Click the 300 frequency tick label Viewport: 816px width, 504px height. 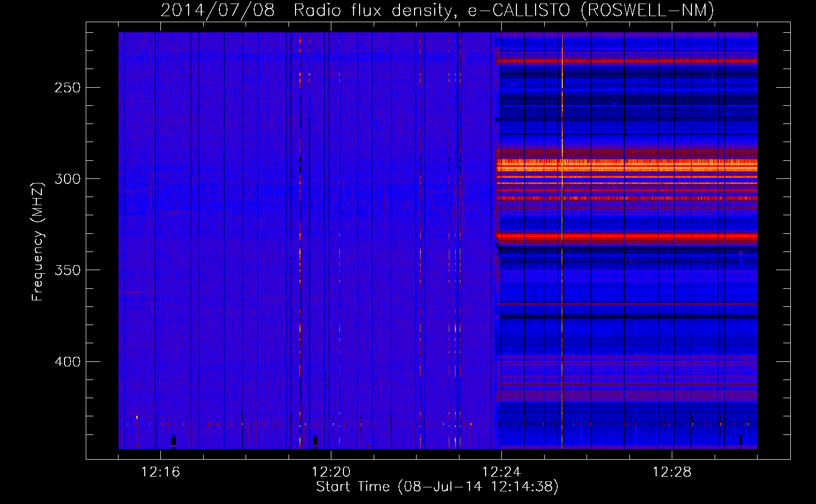(x=68, y=179)
